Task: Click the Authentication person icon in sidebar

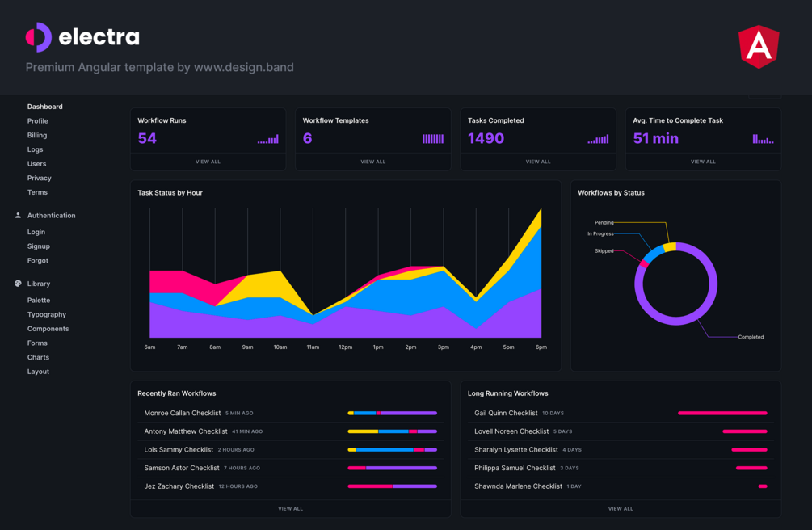Action: [18, 215]
